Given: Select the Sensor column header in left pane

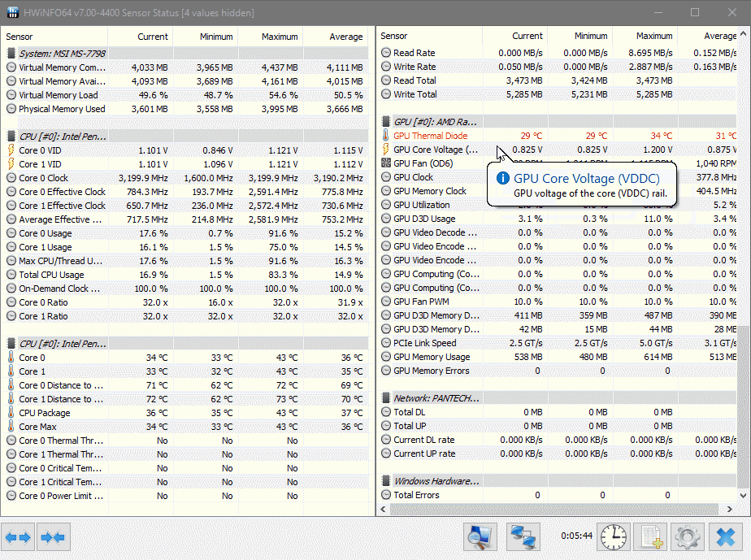Looking at the screenshot, I should [x=54, y=37].
